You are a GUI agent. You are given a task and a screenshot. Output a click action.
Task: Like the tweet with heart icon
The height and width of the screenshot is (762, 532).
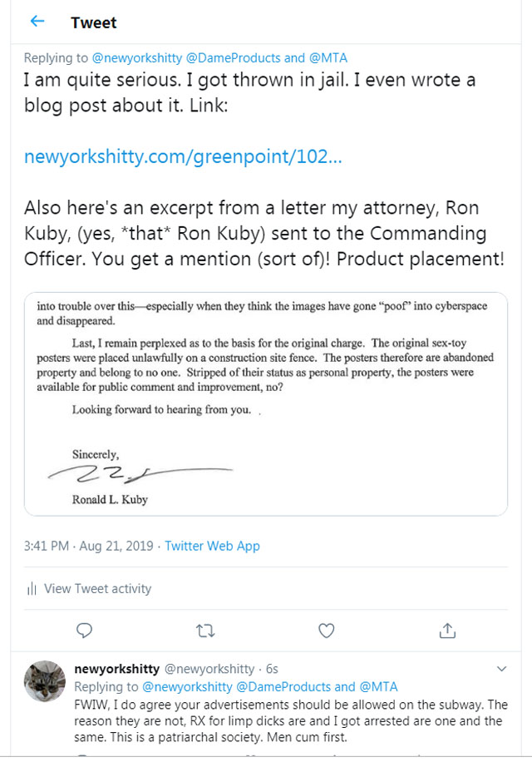pyautogui.click(x=327, y=630)
